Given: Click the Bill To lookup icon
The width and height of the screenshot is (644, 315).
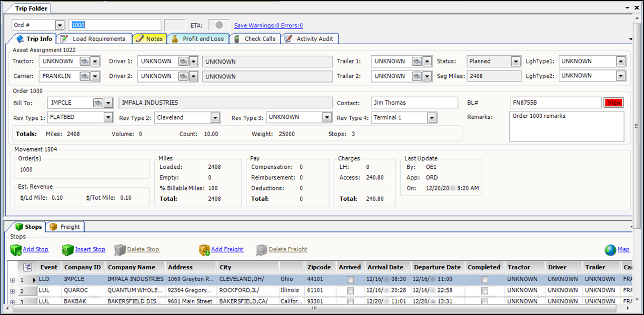Looking at the screenshot, I should (98, 103).
